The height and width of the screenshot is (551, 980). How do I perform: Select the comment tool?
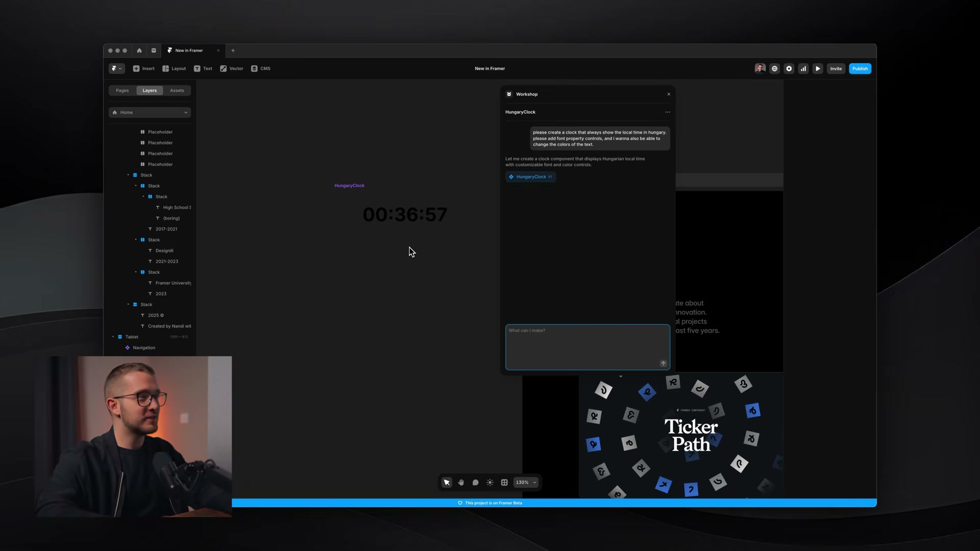pos(475,483)
